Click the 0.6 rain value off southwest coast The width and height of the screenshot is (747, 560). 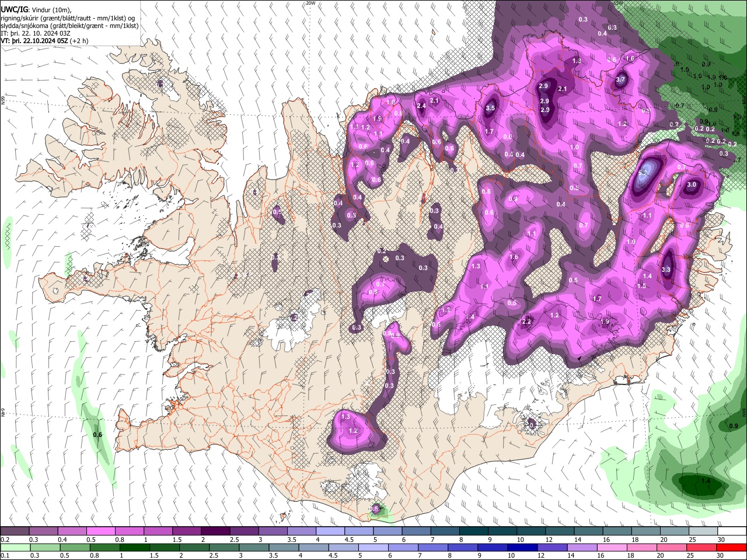(x=97, y=435)
